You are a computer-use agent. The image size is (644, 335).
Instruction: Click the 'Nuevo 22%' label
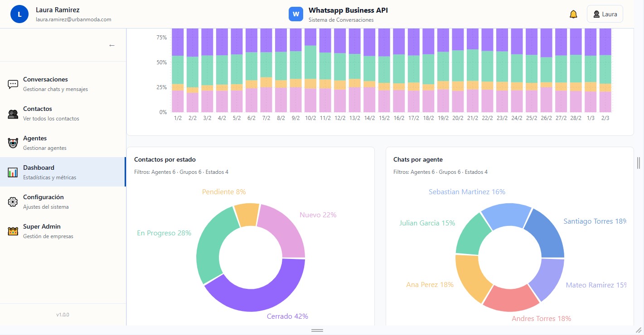[x=318, y=215]
